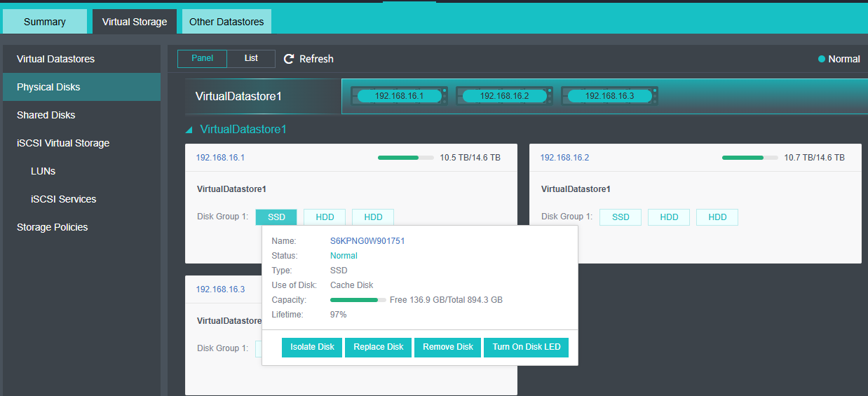Image resolution: width=868 pixels, height=396 pixels.
Task: Select the 192.168.16.1 server node icon
Action: (399, 96)
